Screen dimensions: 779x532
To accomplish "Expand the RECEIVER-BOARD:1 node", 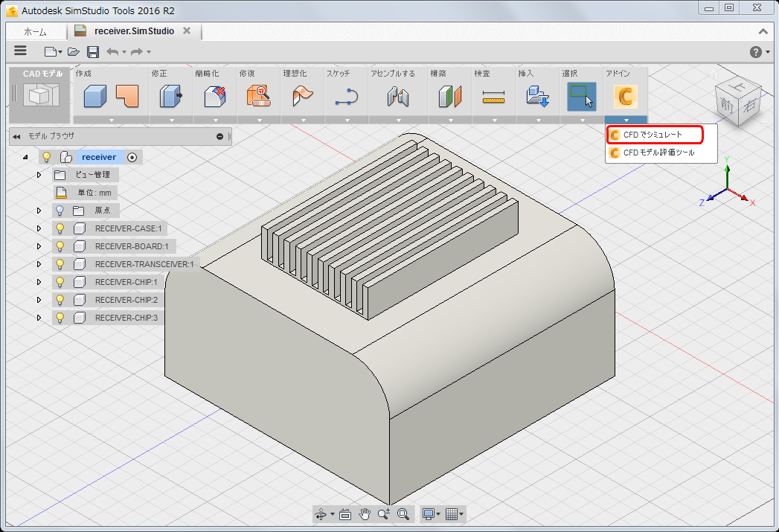I will point(39,246).
